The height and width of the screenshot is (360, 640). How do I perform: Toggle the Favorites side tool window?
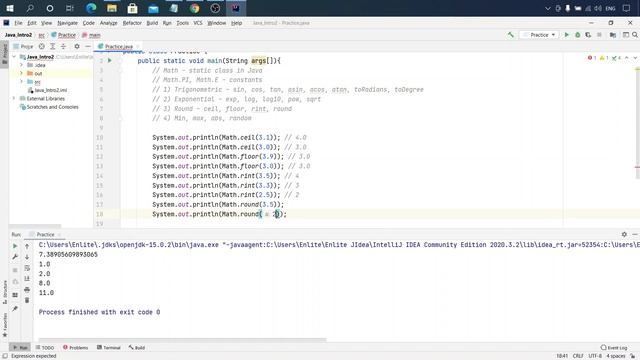[x=4, y=324]
